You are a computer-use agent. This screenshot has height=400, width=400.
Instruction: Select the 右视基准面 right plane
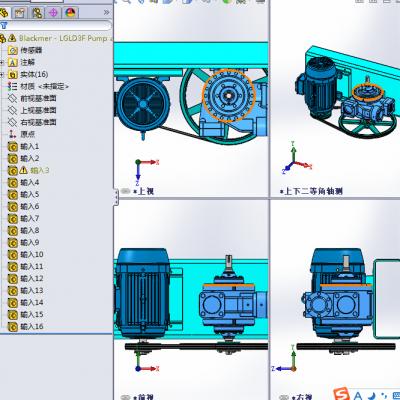pyautogui.click(x=38, y=122)
